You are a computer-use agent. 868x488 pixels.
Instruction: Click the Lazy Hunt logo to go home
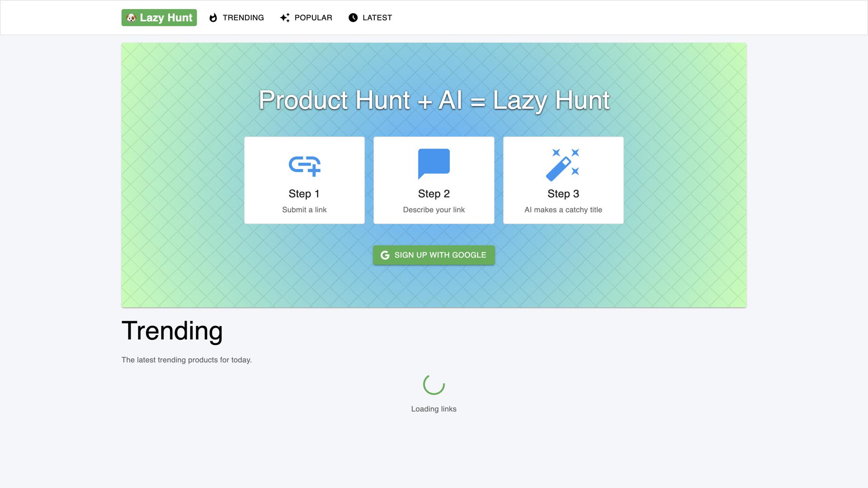coord(159,18)
